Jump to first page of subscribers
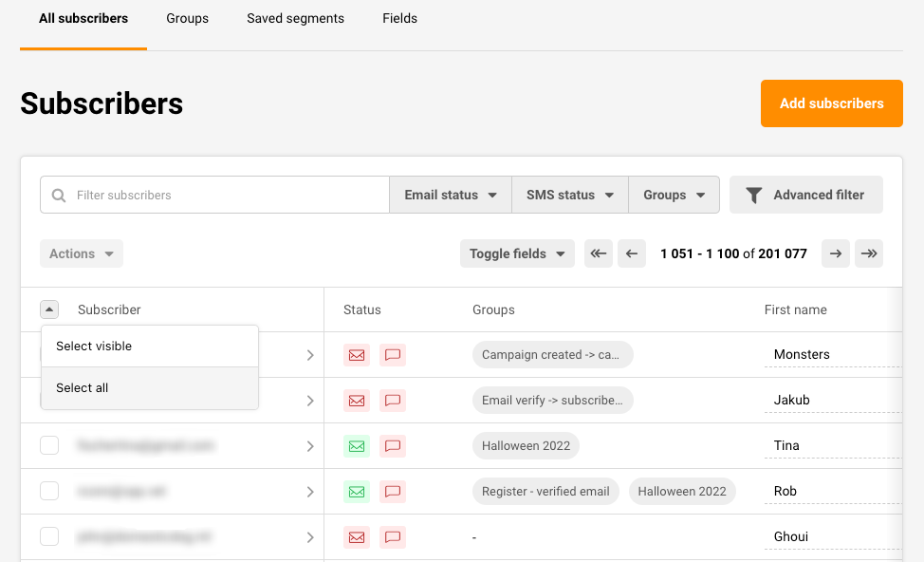This screenshot has width=924, height=562. [598, 253]
